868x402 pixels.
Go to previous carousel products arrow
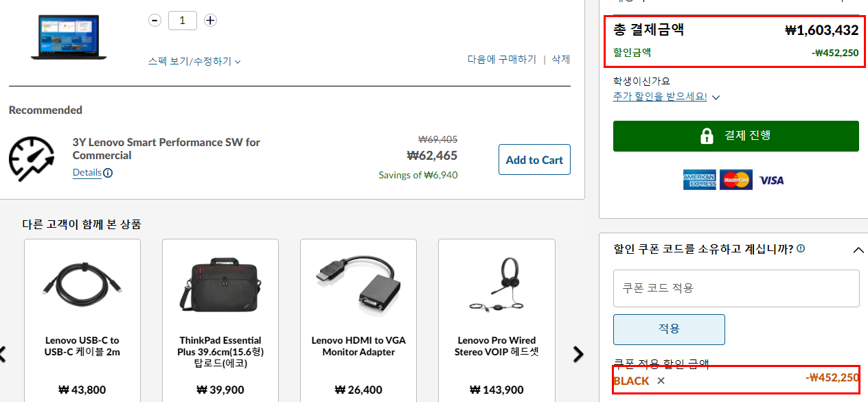point(3,354)
